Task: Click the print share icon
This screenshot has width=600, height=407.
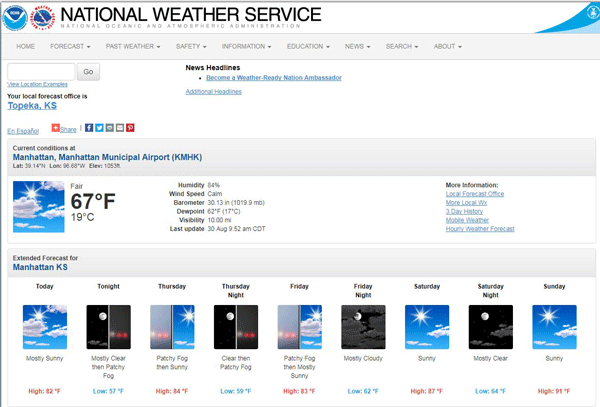Action: click(109, 128)
